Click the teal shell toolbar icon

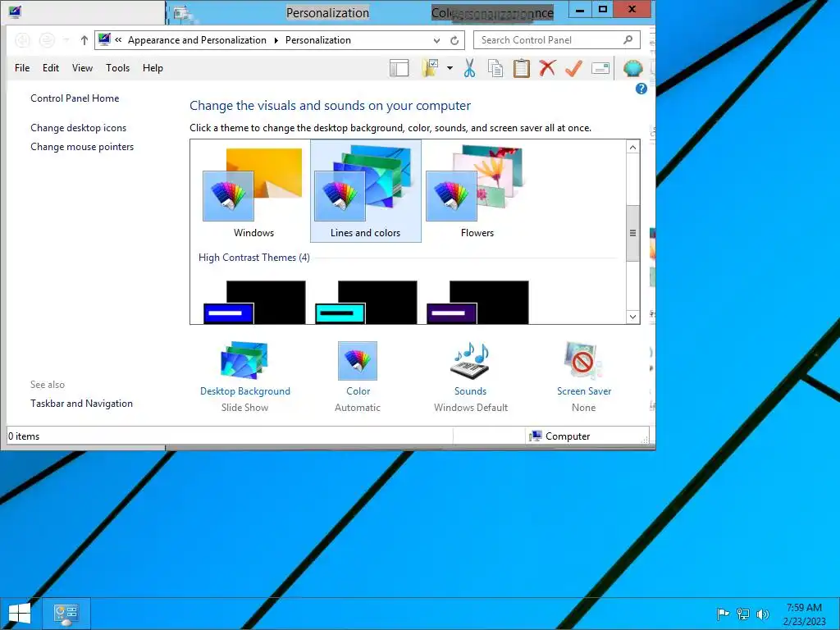tap(632, 68)
